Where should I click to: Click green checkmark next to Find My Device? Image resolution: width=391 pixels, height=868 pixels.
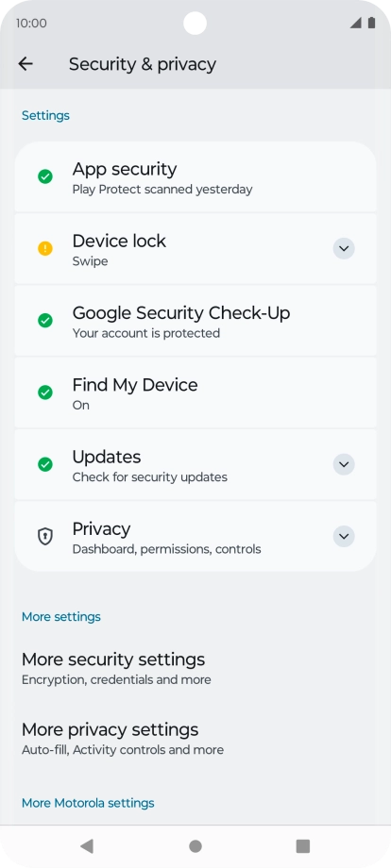(x=44, y=392)
